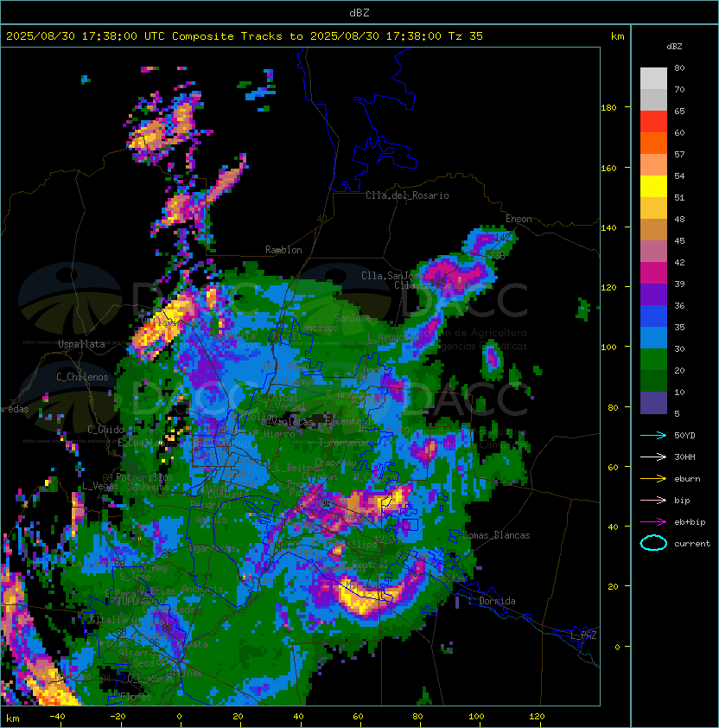The width and height of the screenshot is (719, 728).
Task: Click the 'T_Porteñas' place label
Action: tap(343, 442)
